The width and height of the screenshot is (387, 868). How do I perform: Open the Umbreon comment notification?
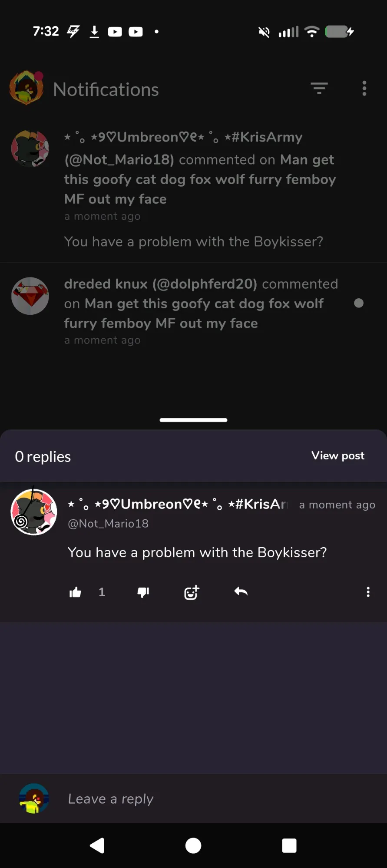point(193,189)
